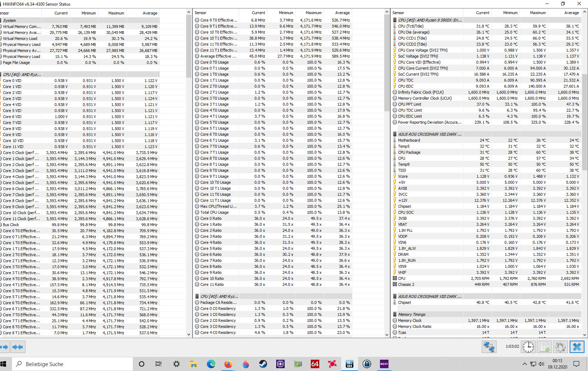Click the collapse columns arrows button in HWiNFO
Image resolution: width=588 pixels, height=371 pixels.
(18, 347)
